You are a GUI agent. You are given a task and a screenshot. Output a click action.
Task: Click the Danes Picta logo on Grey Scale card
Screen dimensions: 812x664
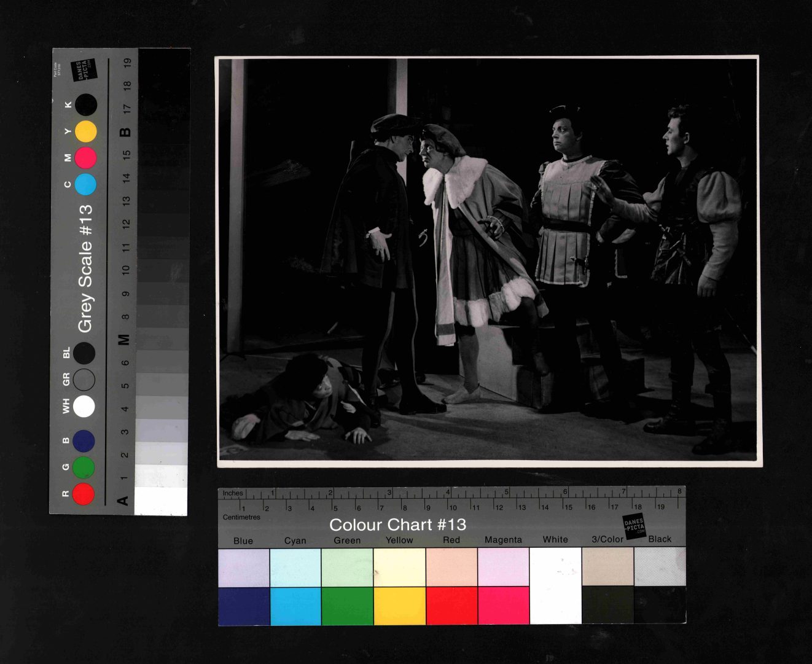pos(84,71)
